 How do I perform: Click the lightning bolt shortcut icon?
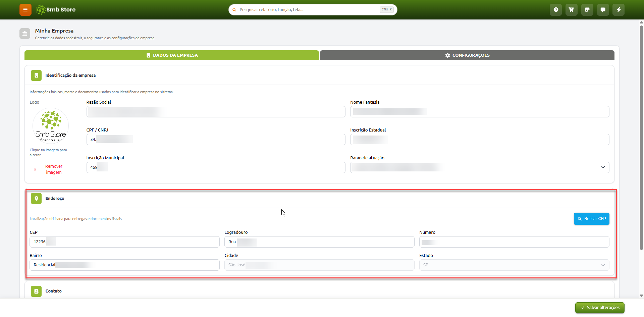(619, 10)
